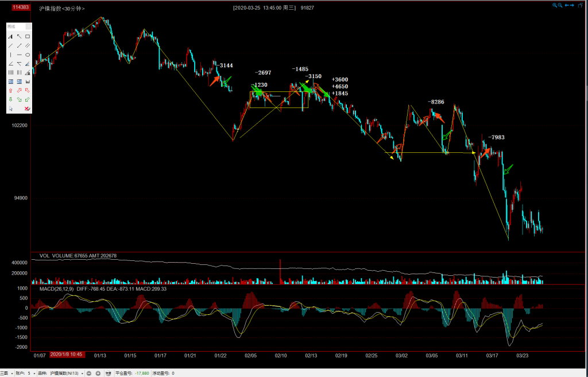Expand the 品种 沪镍指数(NI13) dropdown
Image resolution: width=588 pixels, height=377 pixels.
tap(83, 373)
